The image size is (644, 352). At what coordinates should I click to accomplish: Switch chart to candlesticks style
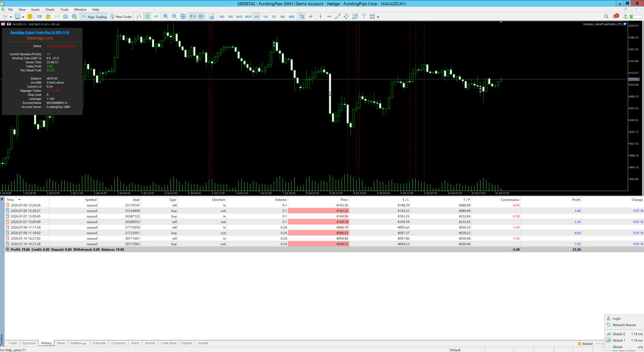(x=147, y=17)
